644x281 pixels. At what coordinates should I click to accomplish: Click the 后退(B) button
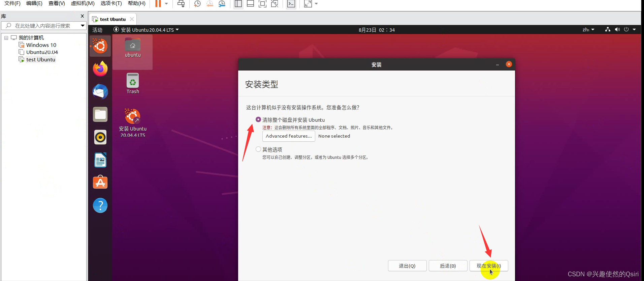coord(448,266)
